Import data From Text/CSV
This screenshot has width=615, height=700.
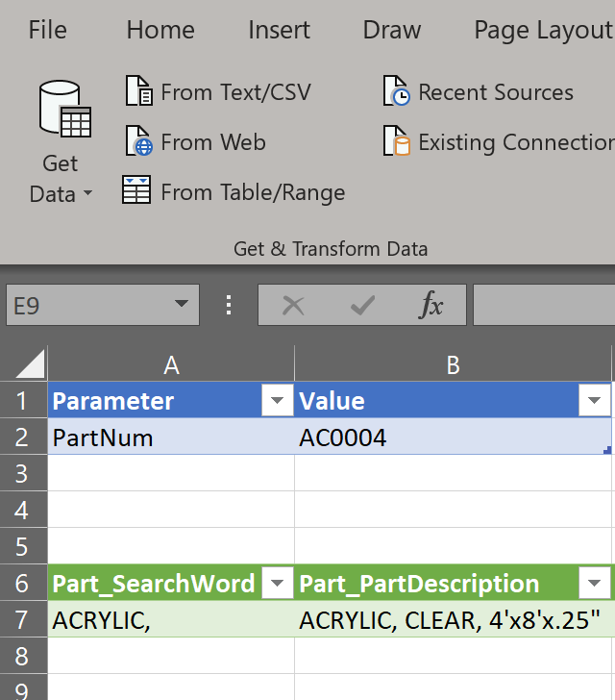pos(219,92)
